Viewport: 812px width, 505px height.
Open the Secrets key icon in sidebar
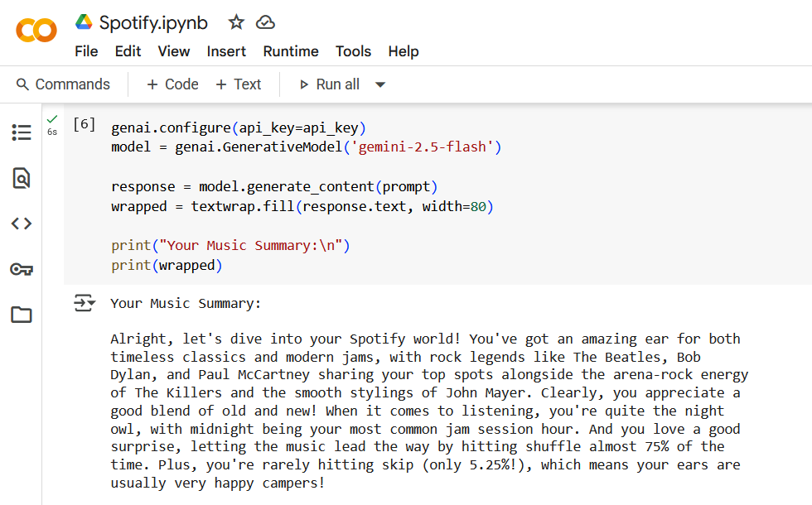[22, 269]
